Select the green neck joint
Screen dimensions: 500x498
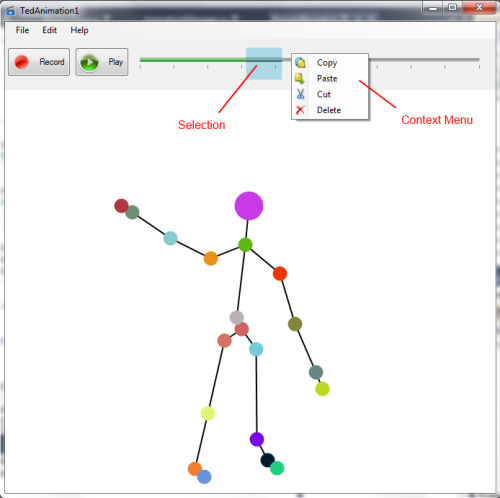[x=245, y=245]
